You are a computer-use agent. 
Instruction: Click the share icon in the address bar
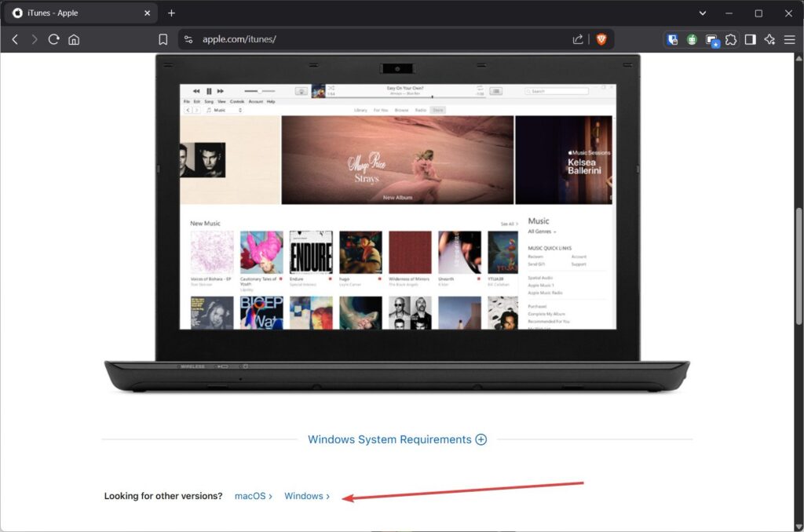pyautogui.click(x=578, y=39)
